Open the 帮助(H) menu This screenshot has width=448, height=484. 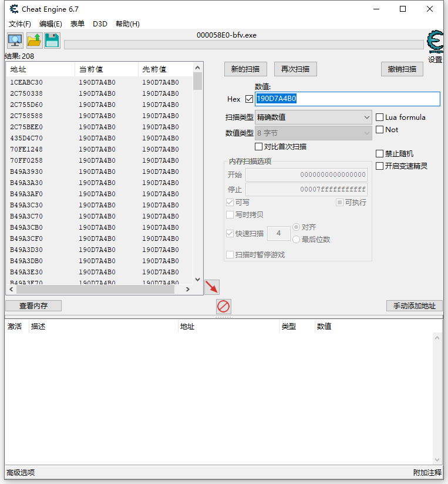pos(127,23)
